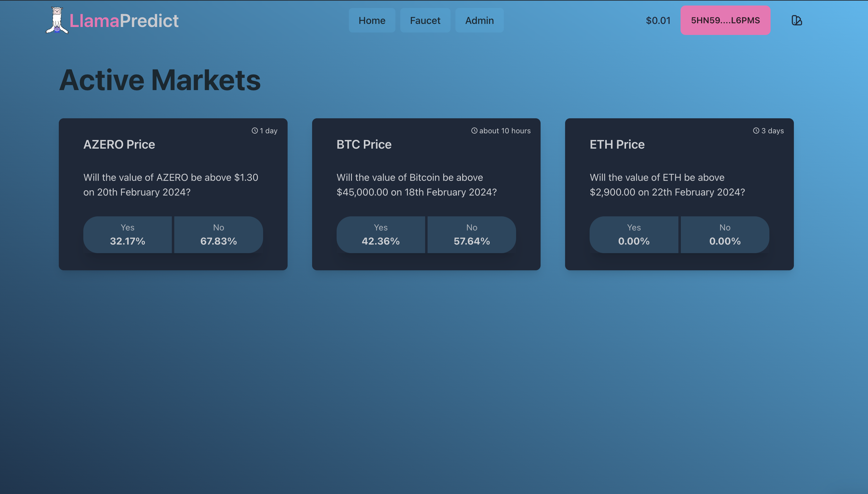Viewport: 868px width, 494px height.
Task: Choose No 57.64% on BTC Price market
Action: pos(471,234)
